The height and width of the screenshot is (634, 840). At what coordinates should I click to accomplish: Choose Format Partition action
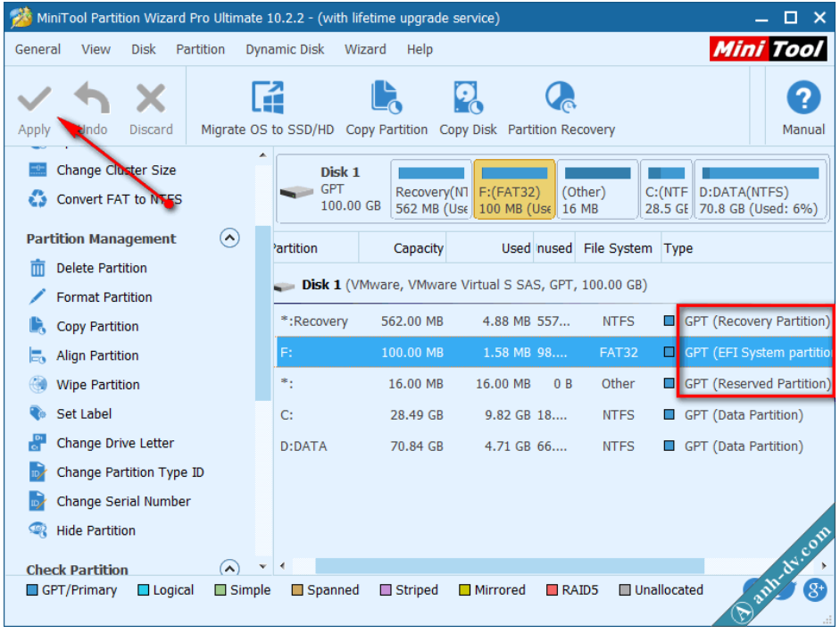[x=104, y=296]
